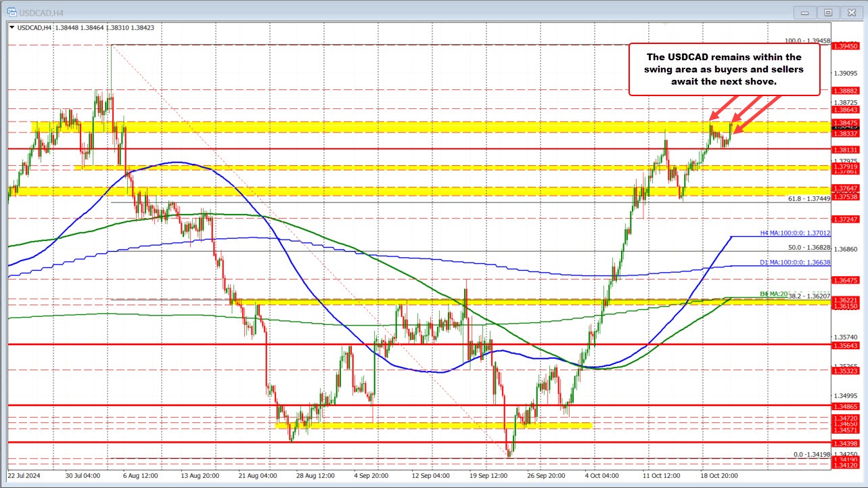This screenshot has width=868, height=488.
Task: Click the 18 Oct 20:00 time label
Action: [x=718, y=475]
